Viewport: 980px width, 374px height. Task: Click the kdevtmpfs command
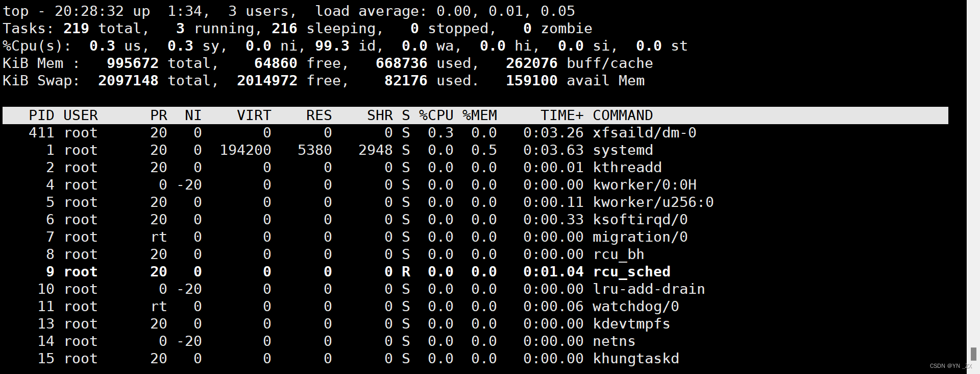click(631, 324)
